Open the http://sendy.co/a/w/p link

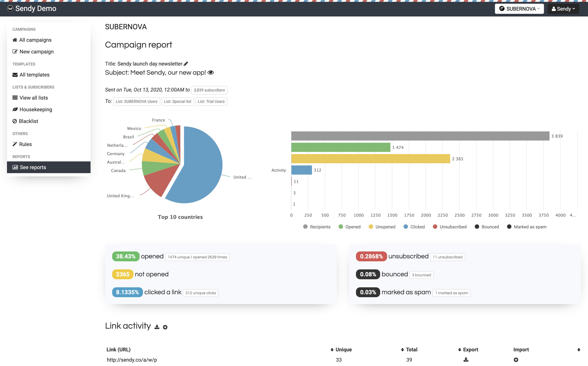point(132,360)
